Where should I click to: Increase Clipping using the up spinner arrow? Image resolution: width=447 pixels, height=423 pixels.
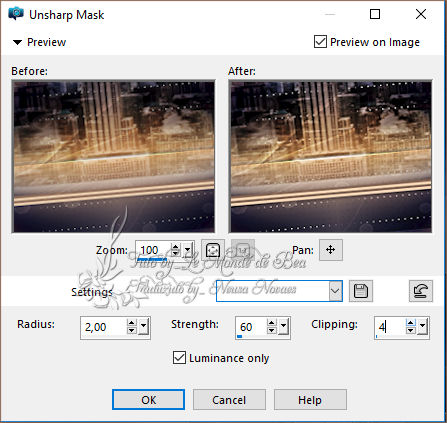[x=411, y=323]
